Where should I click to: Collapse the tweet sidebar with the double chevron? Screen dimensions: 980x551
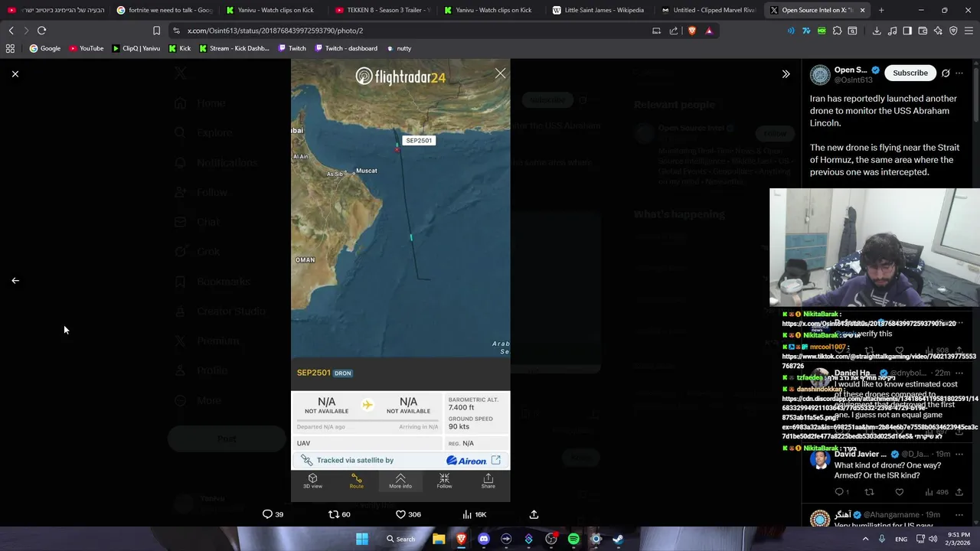click(x=786, y=74)
